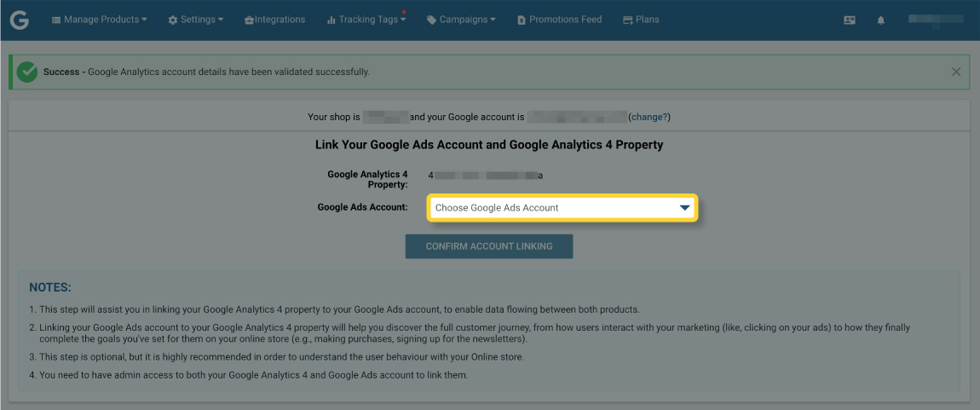Open the Settings dropdown menu
The image size is (980, 410).
[196, 20]
